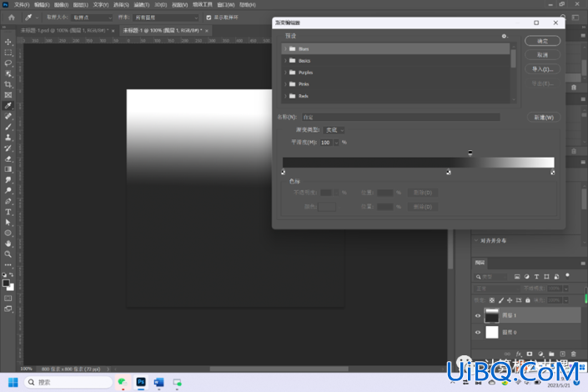Screen dimensions: 588x392
Task: Select the Hand tool
Action: (x=8, y=244)
